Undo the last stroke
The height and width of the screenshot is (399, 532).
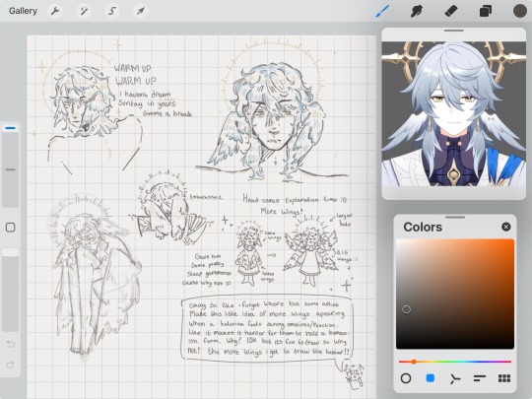click(x=11, y=345)
